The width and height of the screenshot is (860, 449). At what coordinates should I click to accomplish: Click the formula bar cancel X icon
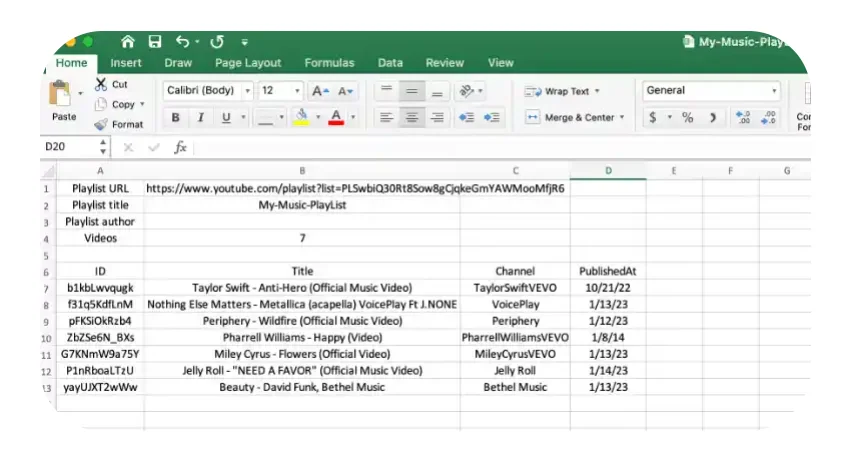128,147
